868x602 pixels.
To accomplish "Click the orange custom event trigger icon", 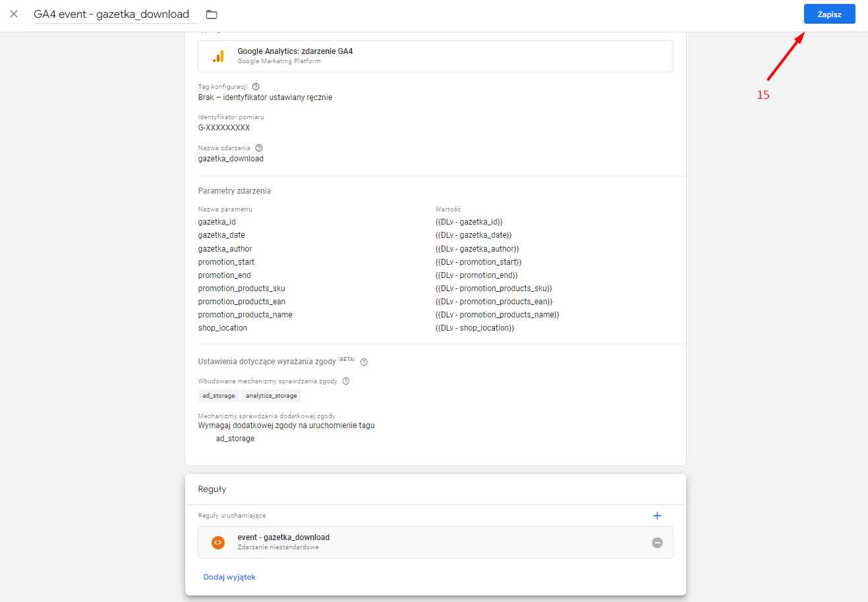I will coord(218,542).
